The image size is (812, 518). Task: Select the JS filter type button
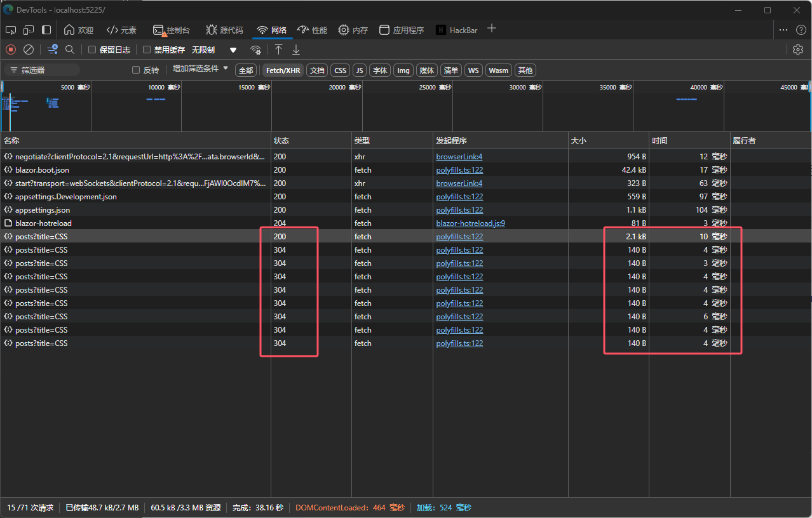point(359,70)
